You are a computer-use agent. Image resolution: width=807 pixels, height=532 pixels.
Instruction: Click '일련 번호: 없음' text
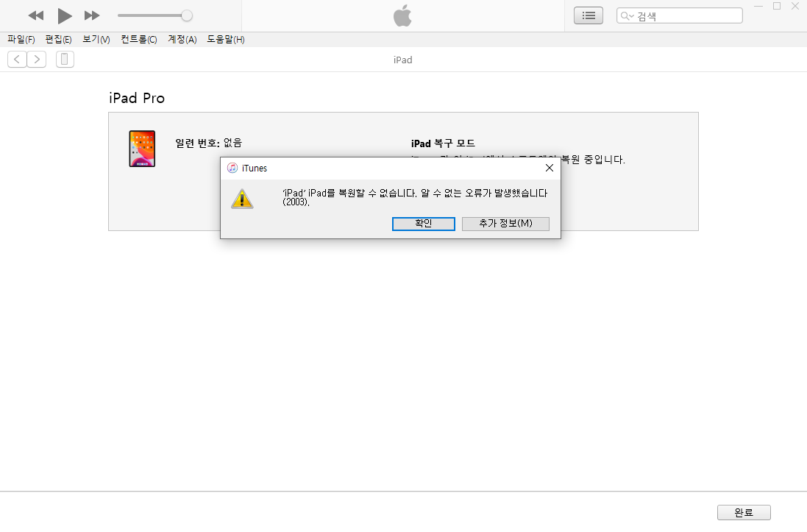click(x=208, y=143)
